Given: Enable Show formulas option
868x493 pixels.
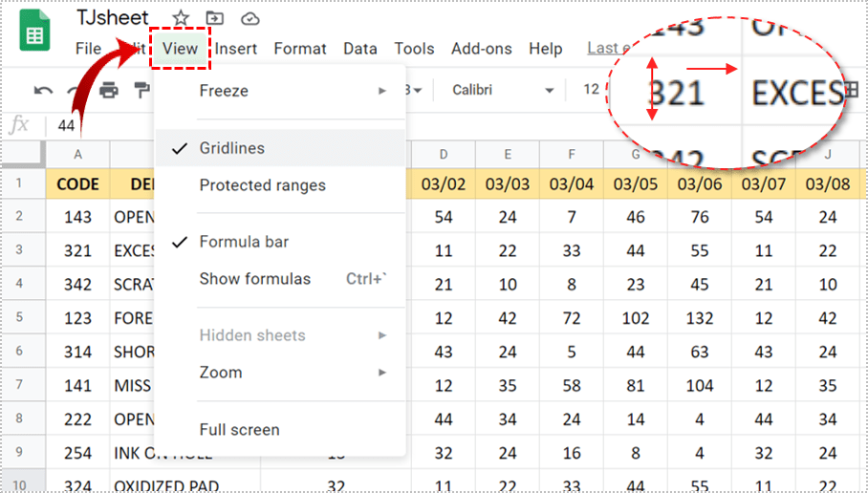Looking at the screenshot, I should (x=255, y=279).
